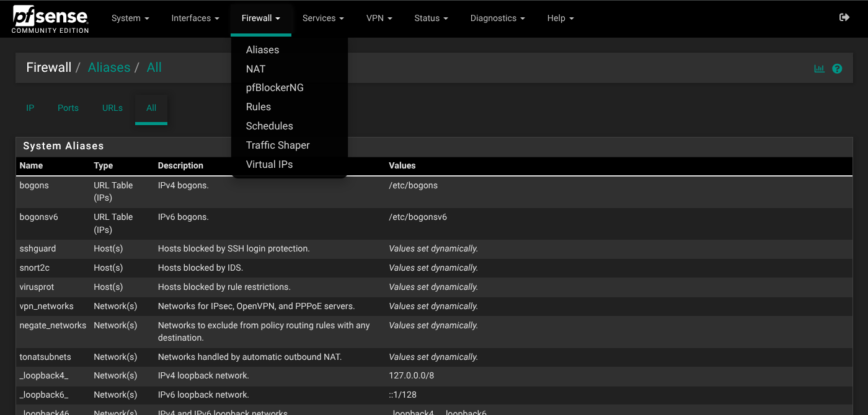Click 'Hosts blocked by SSH login protection.' description
Image resolution: width=868 pixels, height=415 pixels.
click(234, 249)
